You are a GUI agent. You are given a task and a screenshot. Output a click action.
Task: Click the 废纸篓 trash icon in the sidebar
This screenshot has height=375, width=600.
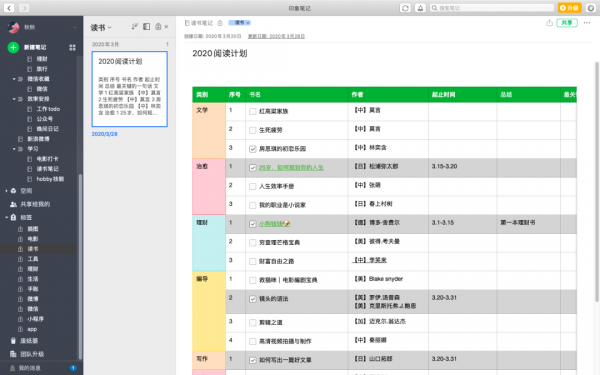[13, 341]
